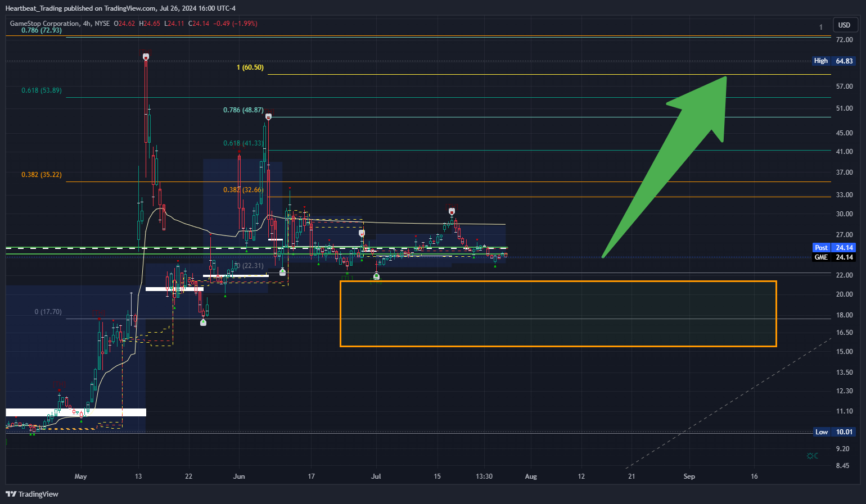Click the 27.00 price axis value

click(x=845, y=235)
